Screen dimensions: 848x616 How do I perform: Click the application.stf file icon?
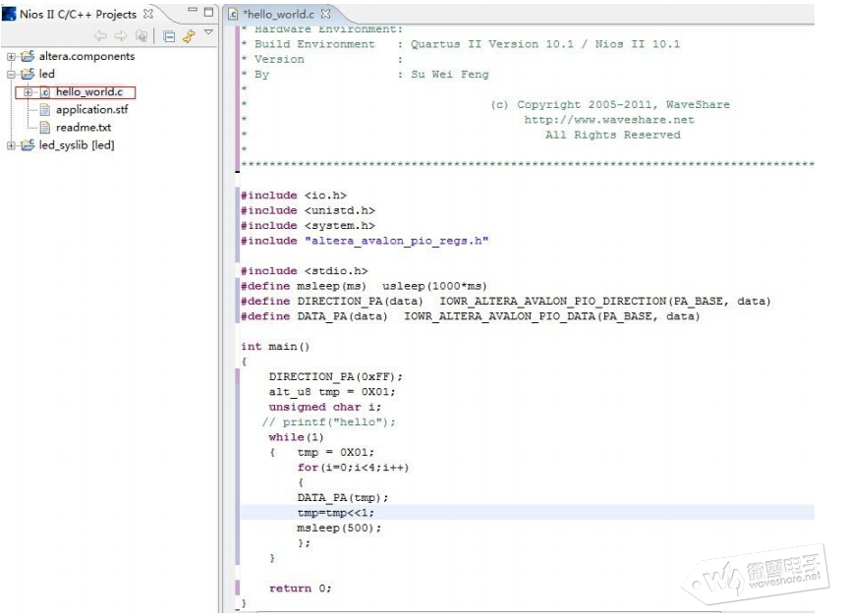pyautogui.click(x=45, y=110)
